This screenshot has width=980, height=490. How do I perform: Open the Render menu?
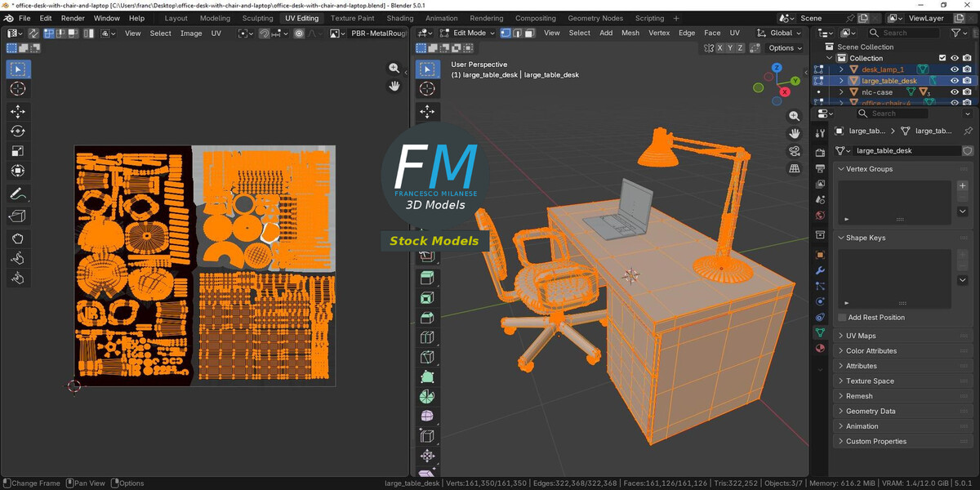pos(73,18)
